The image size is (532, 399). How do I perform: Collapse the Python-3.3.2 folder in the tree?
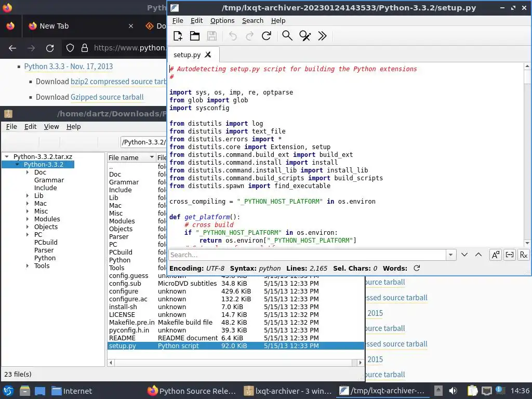17,165
